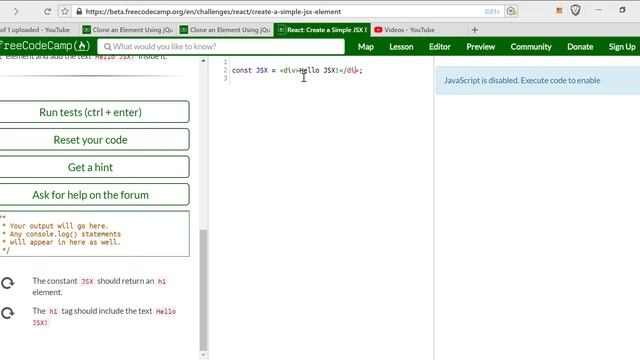Open the Map nav link

(366, 47)
